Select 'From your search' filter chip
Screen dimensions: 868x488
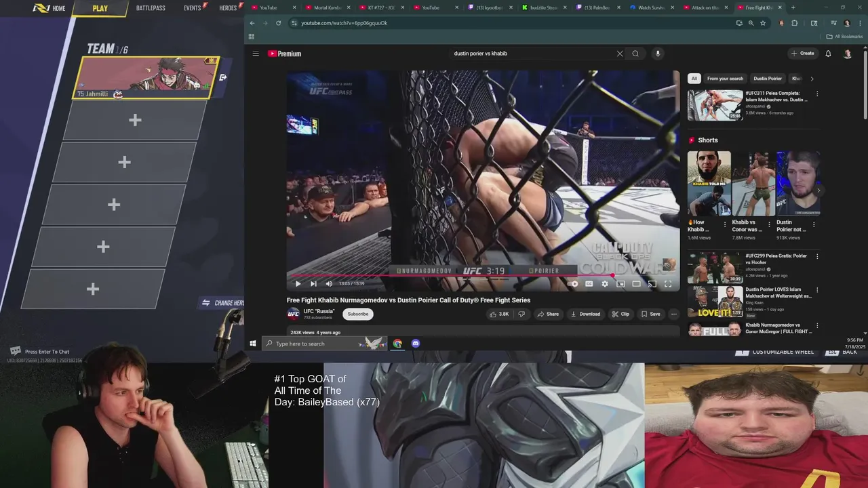point(725,79)
